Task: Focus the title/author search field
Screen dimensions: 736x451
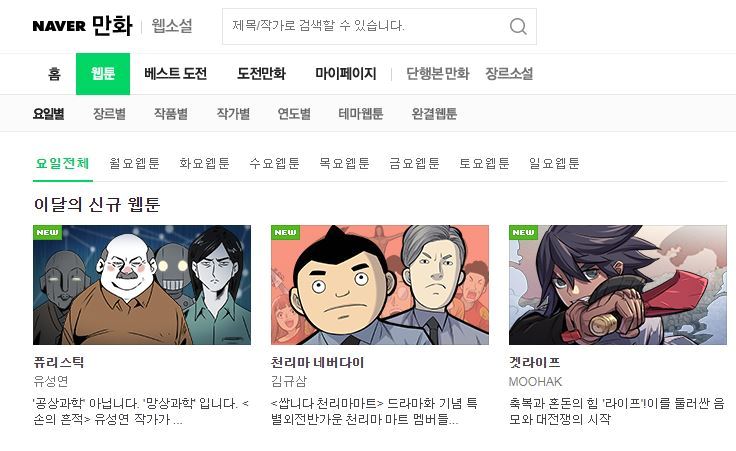Action: coord(365,26)
